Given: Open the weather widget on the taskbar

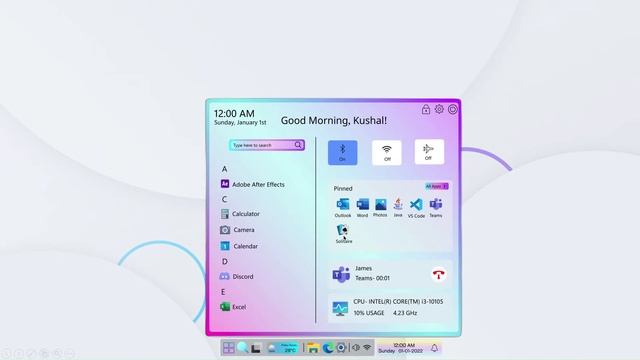Looking at the screenshot, I should (x=282, y=348).
